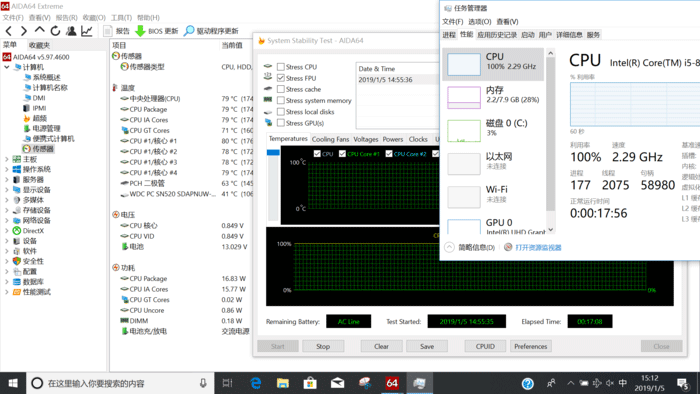
Task: Select the 系统概述 tree item
Action: click(x=46, y=77)
